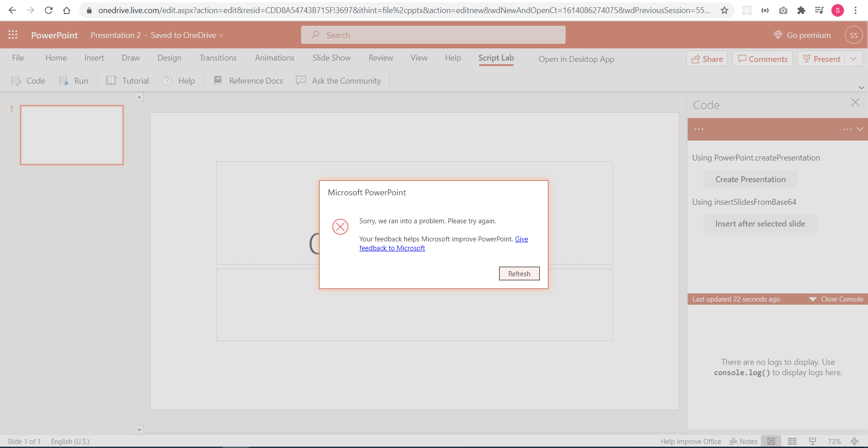Screen dimensions: 868x448
Task: Open the SS account profile circle
Action: point(854,35)
